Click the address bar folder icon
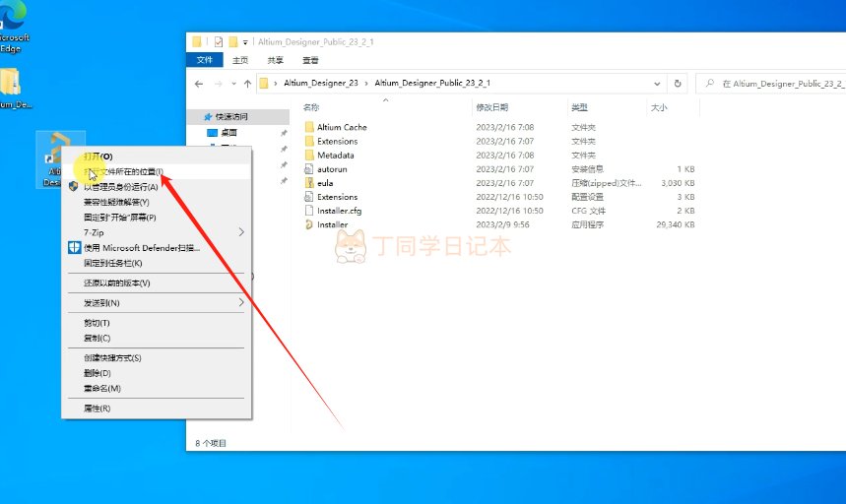The width and height of the screenshot is (846, 504). pyautogui.click(x=264, y=83)
